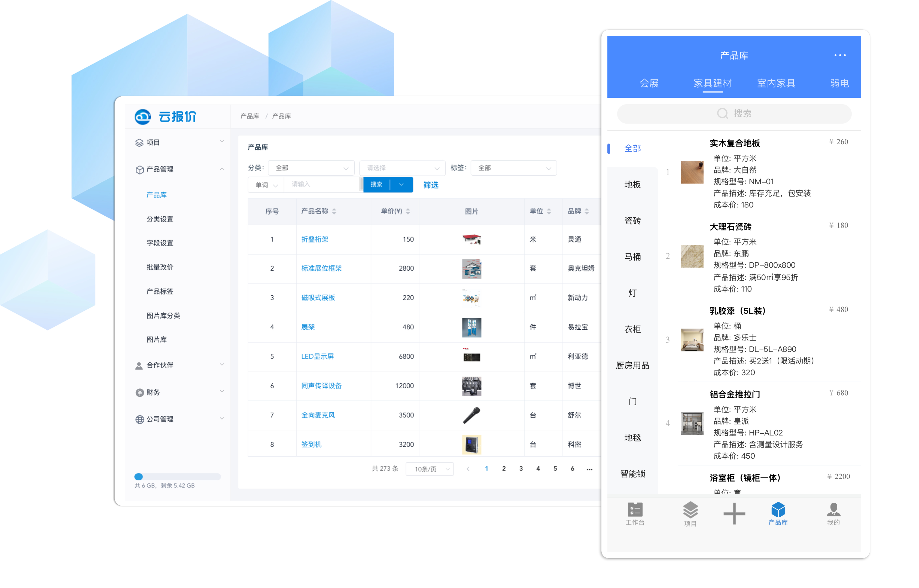Sort by 单价(¥) column arrows
The width and height of the screenshot is (919, 588).
coord(408,211)
